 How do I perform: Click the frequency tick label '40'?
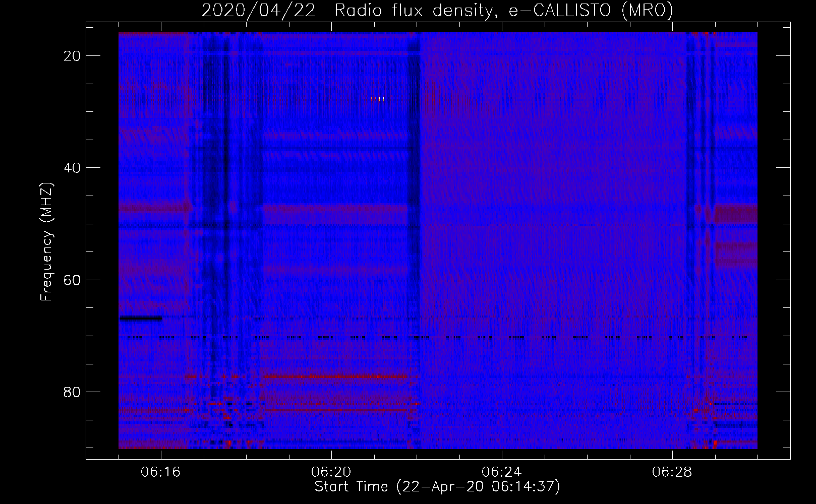(73, 168)
